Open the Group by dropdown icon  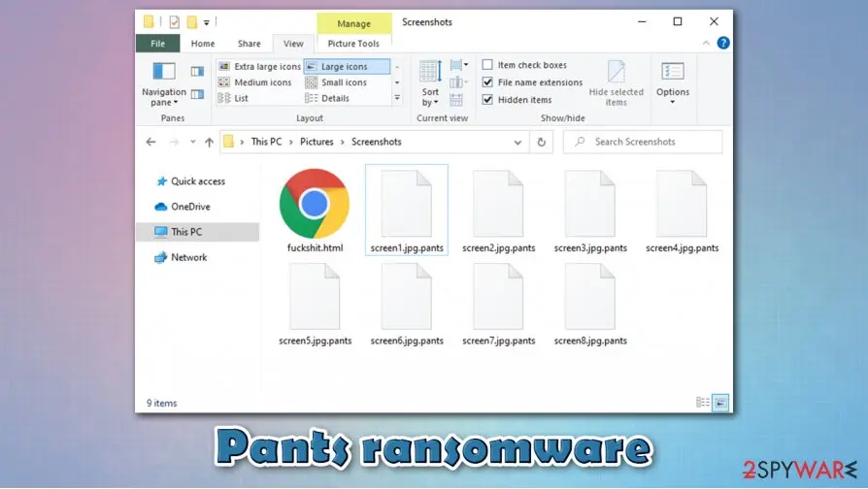pos(459,65)
